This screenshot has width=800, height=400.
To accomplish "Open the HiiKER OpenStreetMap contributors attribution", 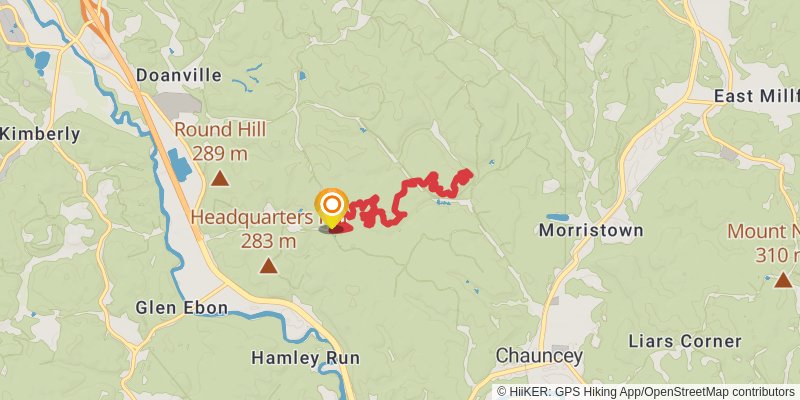I will (645, 392).
